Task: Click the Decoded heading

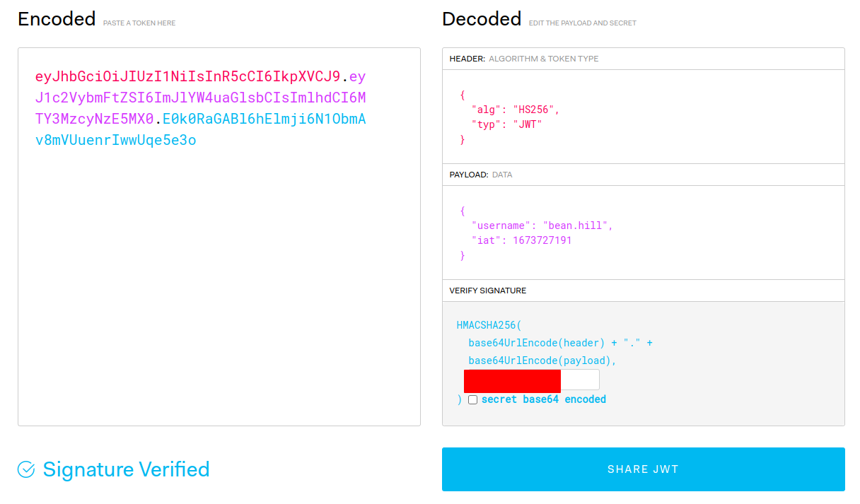Action: (481, 19)
